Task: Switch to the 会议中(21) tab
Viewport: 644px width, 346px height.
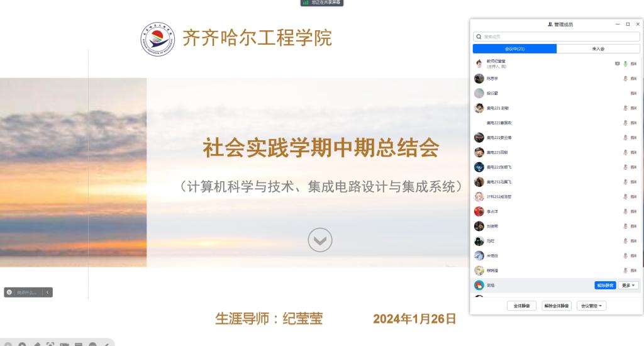Action: [x=514, y=49]
